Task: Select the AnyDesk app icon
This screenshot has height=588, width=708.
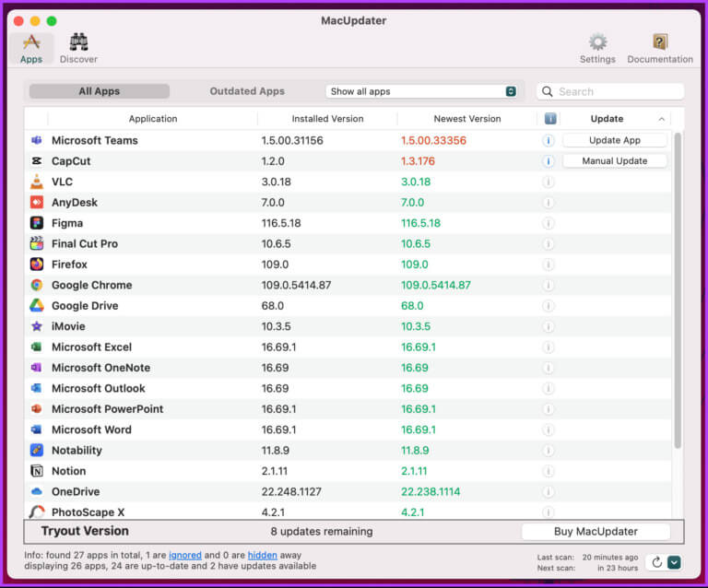Action: [x=37, y=202]
